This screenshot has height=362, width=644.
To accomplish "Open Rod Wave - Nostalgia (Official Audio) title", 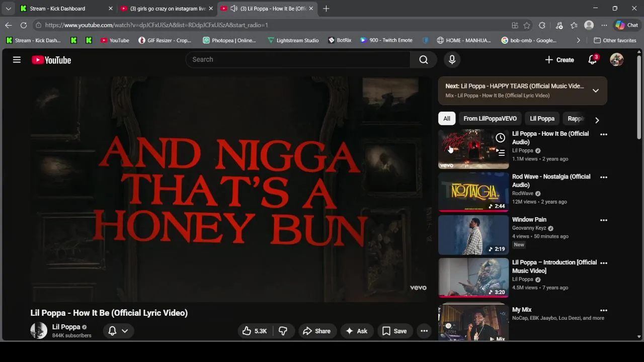I will 551,180.
